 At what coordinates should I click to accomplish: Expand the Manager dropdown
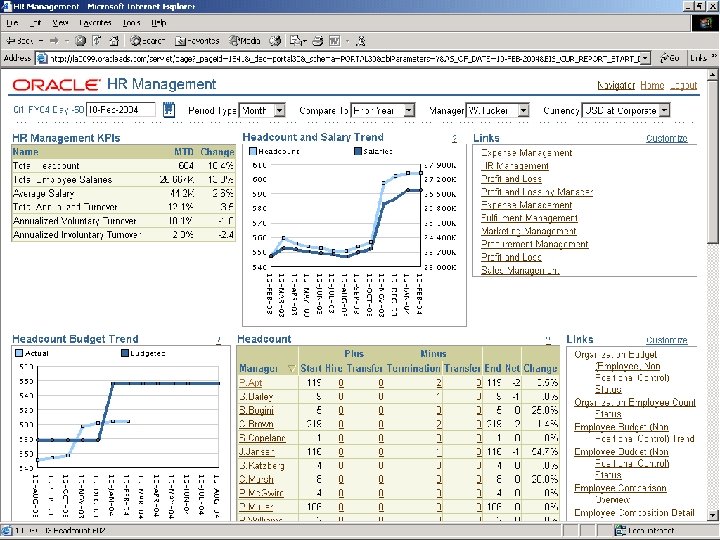[523, 110]
